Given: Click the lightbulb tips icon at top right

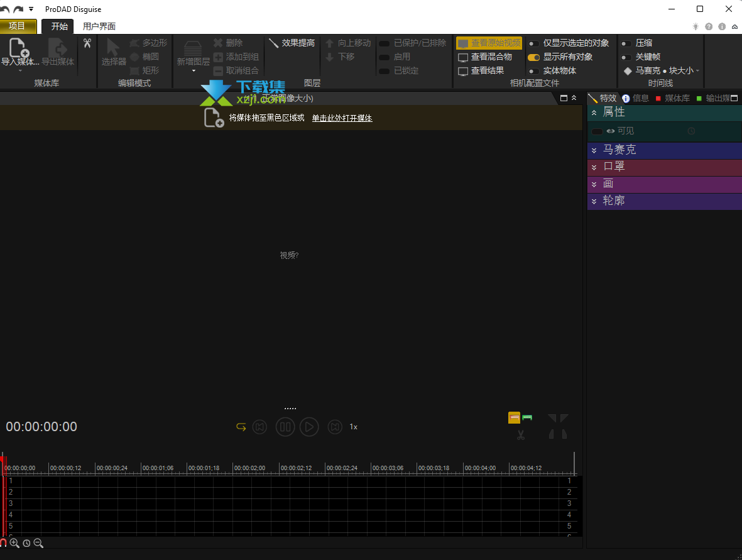Looking at the screenshot, I should pyautogui.click(x=696, y=26).
